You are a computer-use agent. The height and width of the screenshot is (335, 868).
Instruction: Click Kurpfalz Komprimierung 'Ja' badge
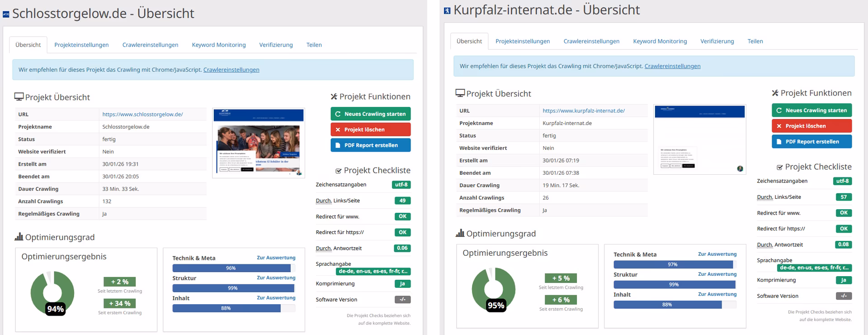click(844, 280)
